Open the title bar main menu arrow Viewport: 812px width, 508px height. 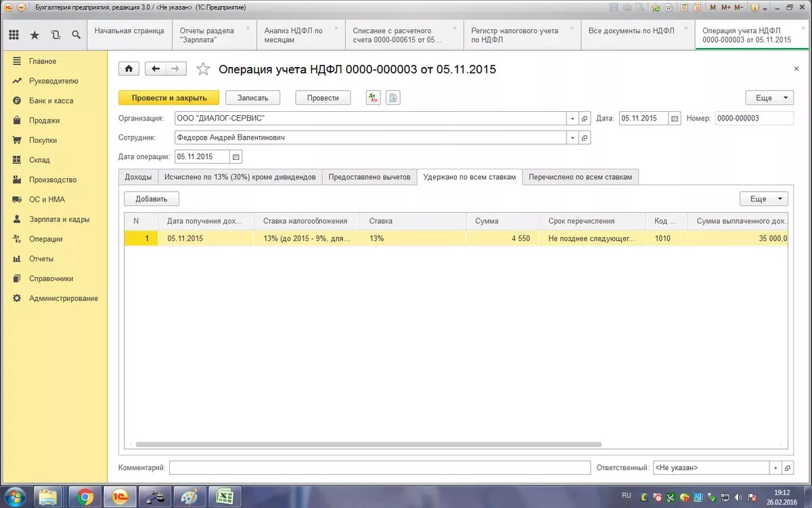click(x=21, y=7)
